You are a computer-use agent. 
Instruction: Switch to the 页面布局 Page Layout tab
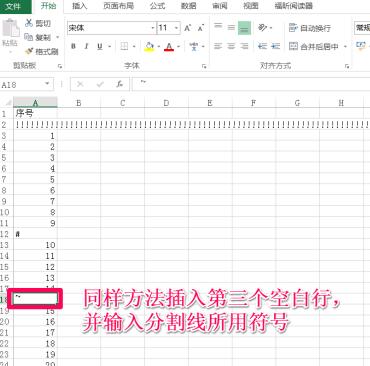click(x=118, y=6)
